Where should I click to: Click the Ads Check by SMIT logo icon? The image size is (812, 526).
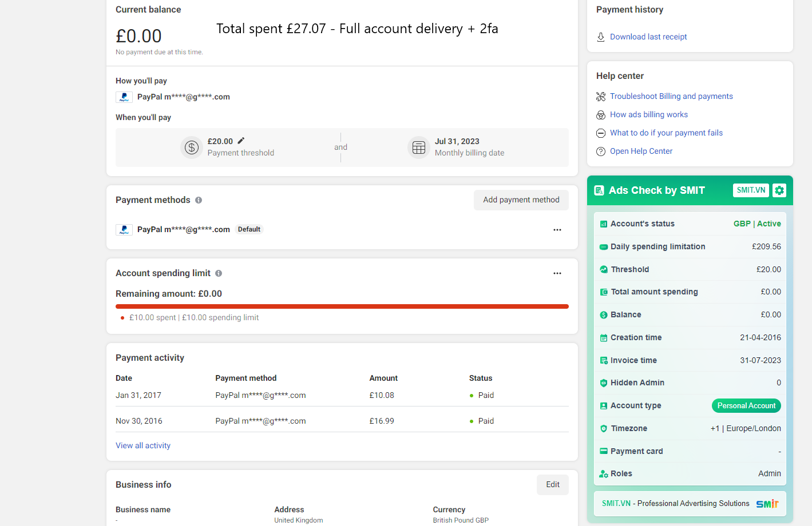pos(599,190)
